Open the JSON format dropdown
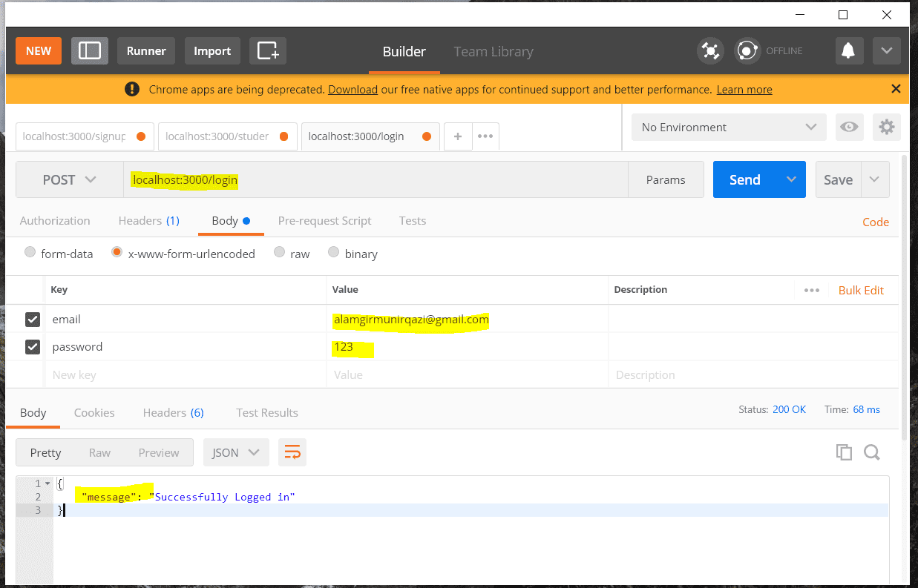The width and height of the screenshot is (918, 588). (236, 452)
